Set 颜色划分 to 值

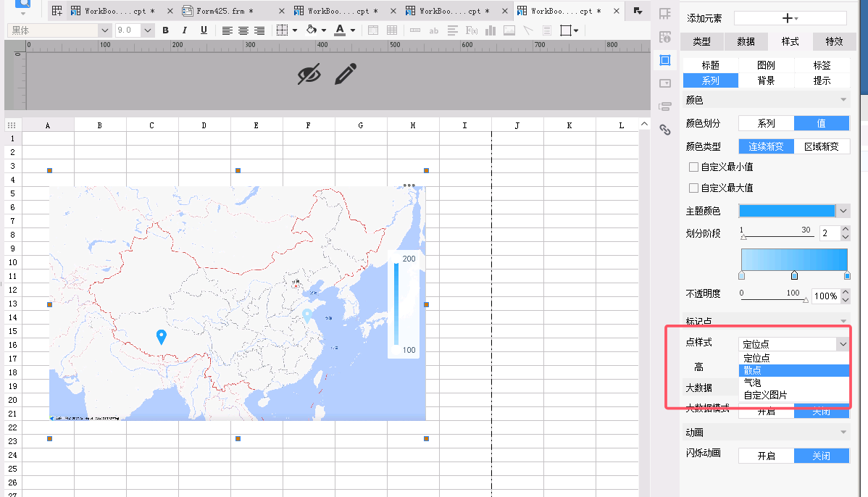822,123
